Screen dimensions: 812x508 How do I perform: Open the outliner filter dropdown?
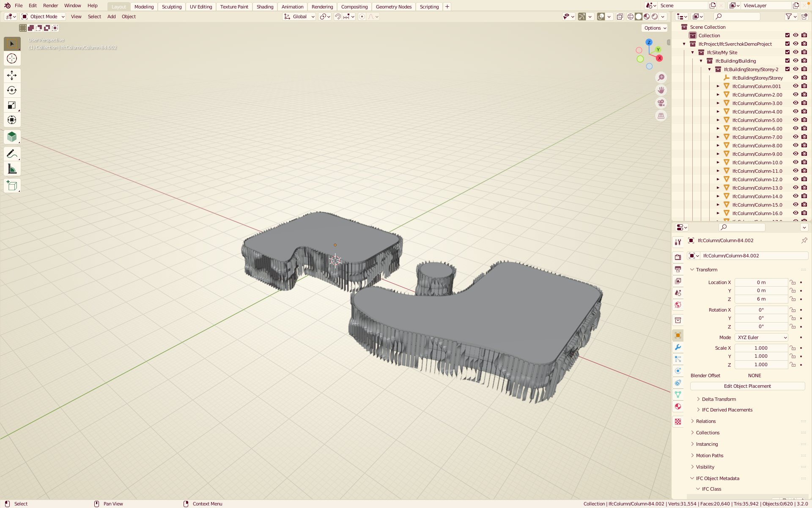point(791,17)
